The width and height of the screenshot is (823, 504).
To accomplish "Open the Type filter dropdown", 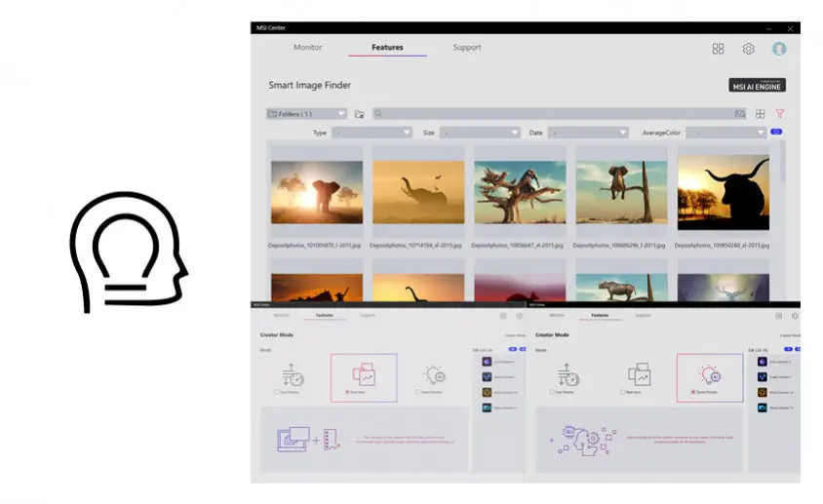I will click(x=372, y=133).
